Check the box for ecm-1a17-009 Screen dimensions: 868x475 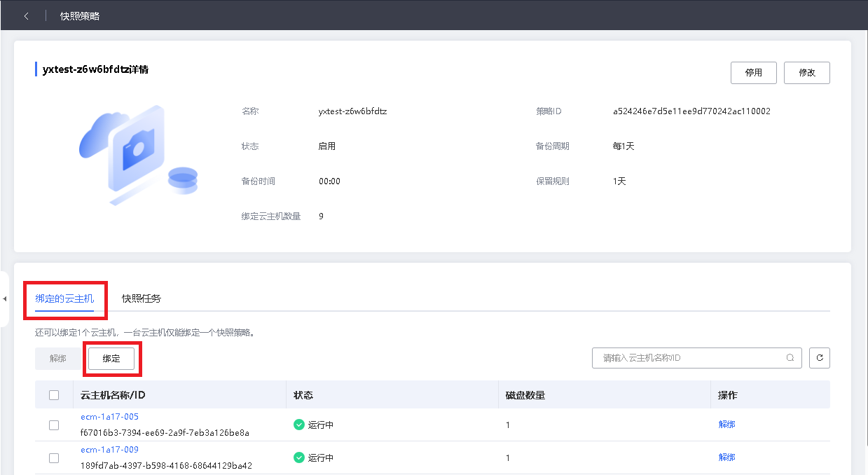pos(54,457)
